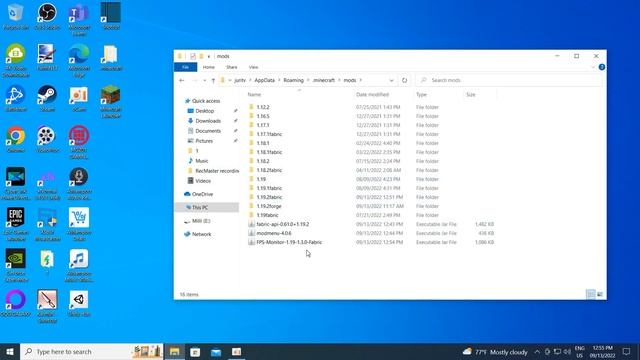Open the recent locations dropdown arrow
This screenshot has height=360, width=640.
[x=204, y=80]
